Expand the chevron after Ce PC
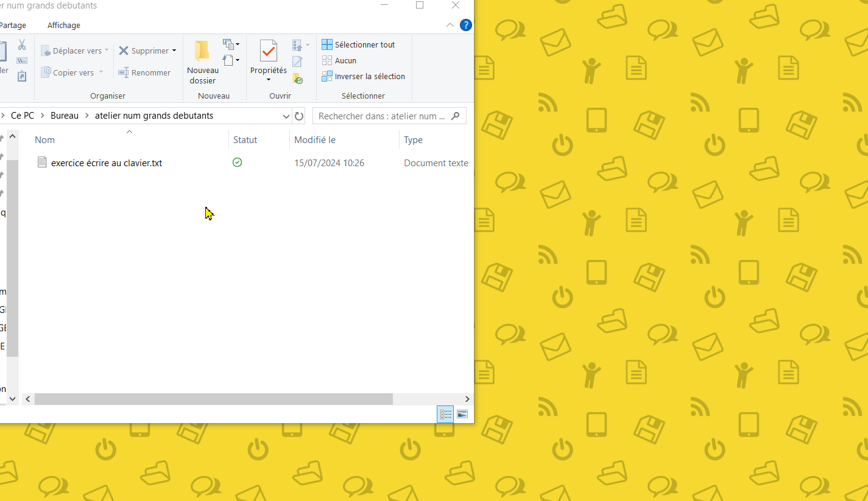 pyautogui.click(x=43, y=116)
